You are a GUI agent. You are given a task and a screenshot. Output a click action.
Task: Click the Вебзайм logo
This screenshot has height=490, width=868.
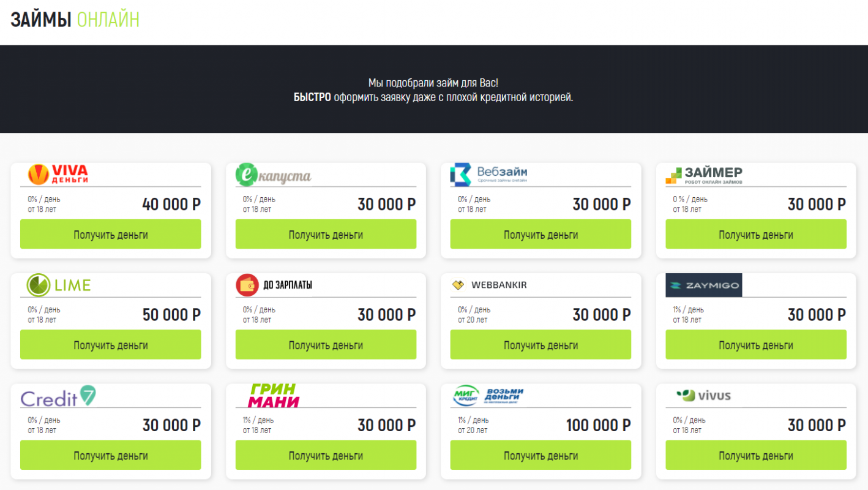coord(489,175)
